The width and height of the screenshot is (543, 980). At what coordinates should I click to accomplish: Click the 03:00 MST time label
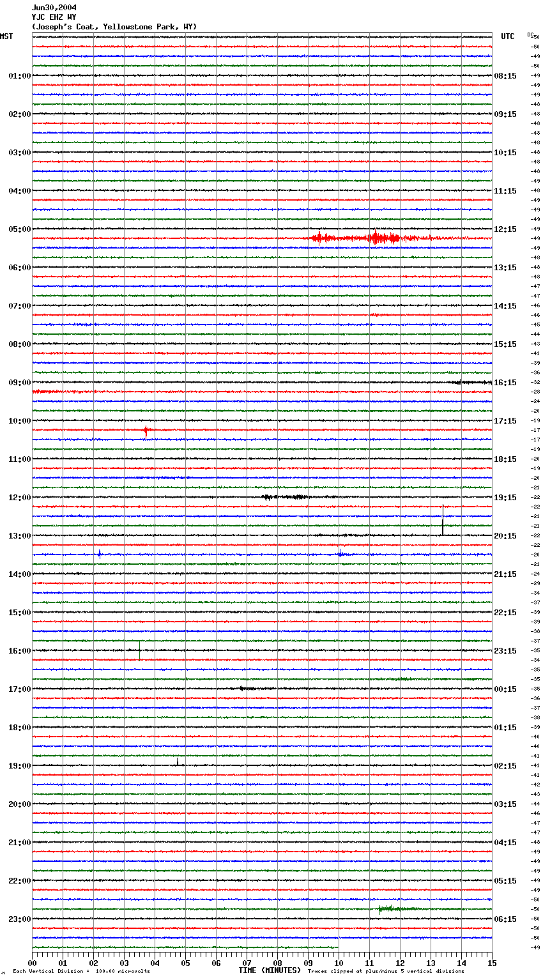pyautogui.click(x=20, y=153)
